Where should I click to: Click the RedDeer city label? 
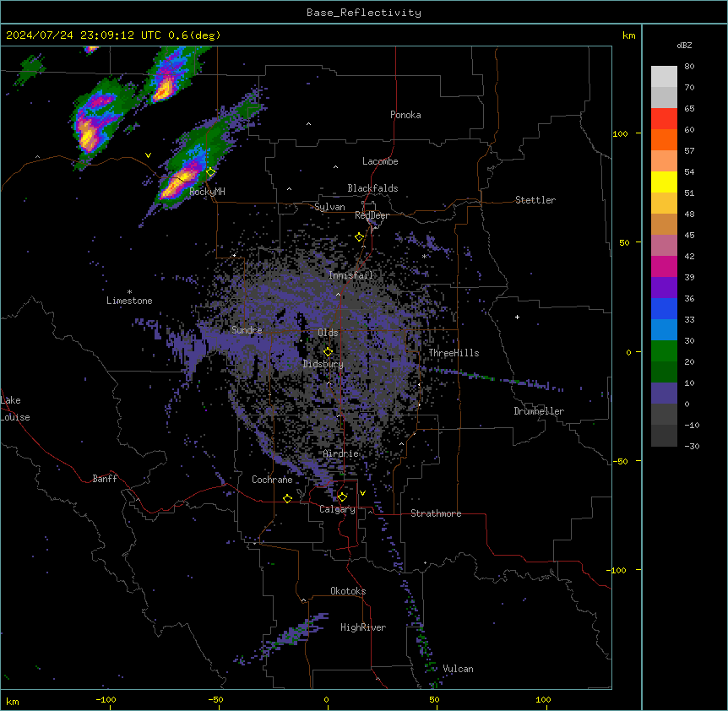click(x=372, y=215)
